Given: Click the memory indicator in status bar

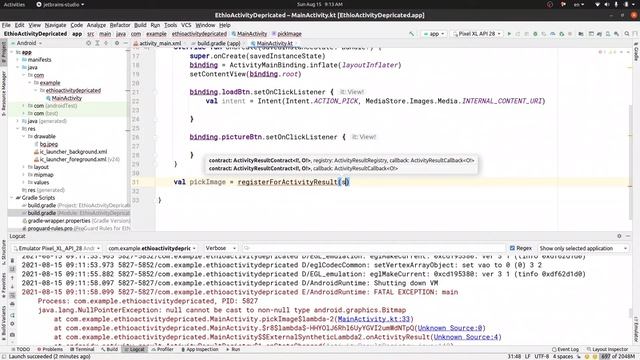Looking at the screenshot, I should [618, 356].
